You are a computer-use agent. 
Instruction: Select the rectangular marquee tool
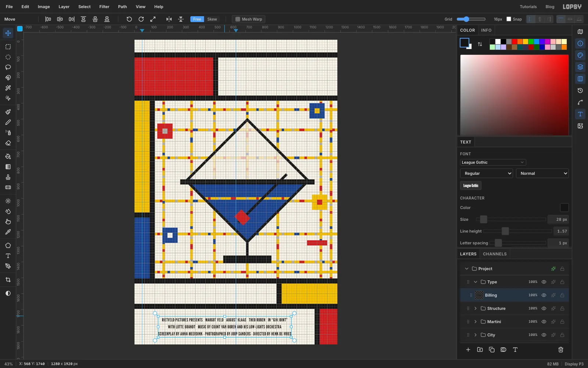8,47
